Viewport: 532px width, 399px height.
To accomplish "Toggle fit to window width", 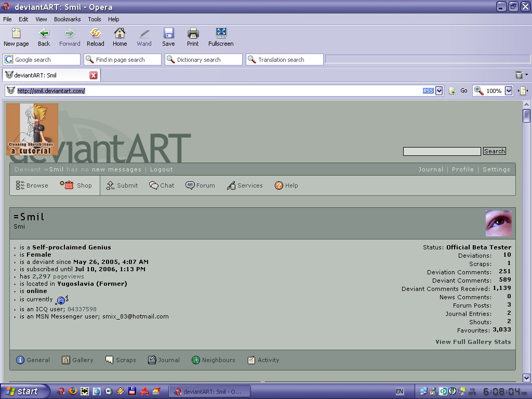I will [x=523, y=90].
